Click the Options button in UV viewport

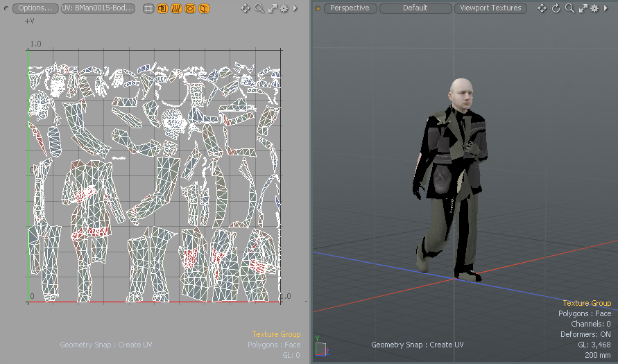click(36, 8)
